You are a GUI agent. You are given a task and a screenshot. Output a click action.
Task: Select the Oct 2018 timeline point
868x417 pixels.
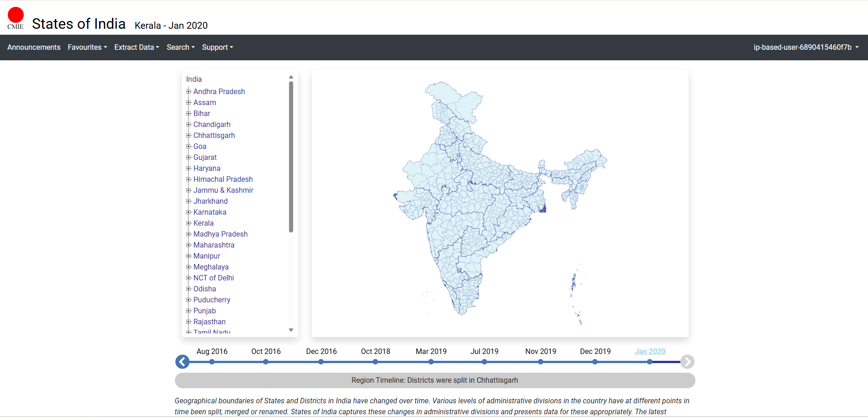tap(375, 362)
